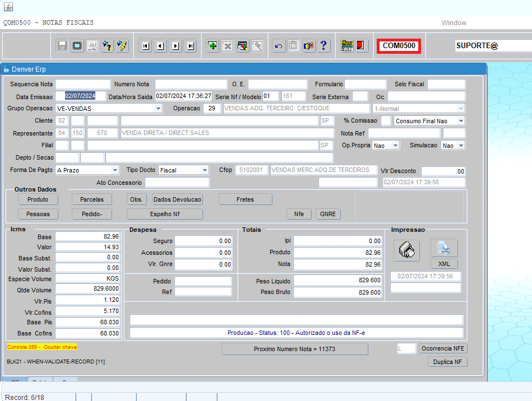Navigate to the next record arrow
The width and height of the screenshot is (532, 401).
(175, 46)
